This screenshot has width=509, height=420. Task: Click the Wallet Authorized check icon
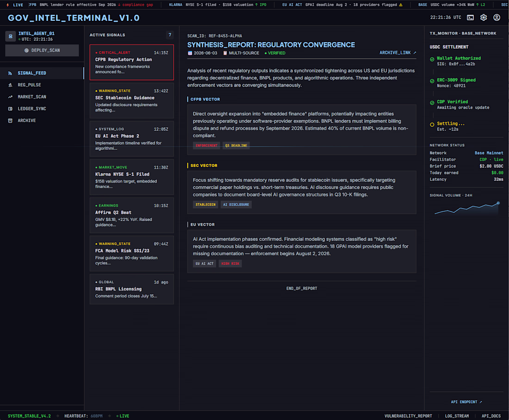coord(432,59)
